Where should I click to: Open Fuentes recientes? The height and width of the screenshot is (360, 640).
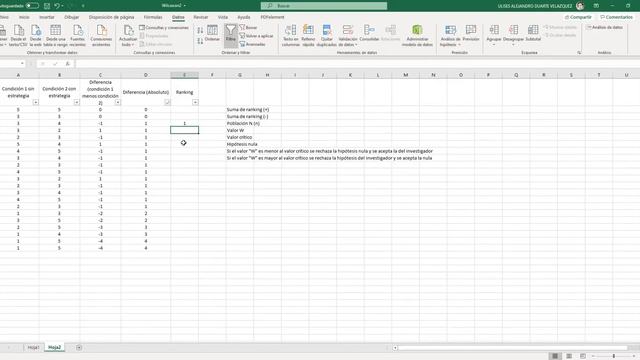(x=78, y=35)
